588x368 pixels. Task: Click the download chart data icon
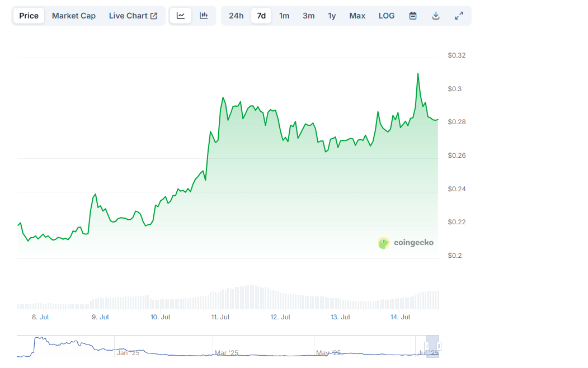coord(435,15)
